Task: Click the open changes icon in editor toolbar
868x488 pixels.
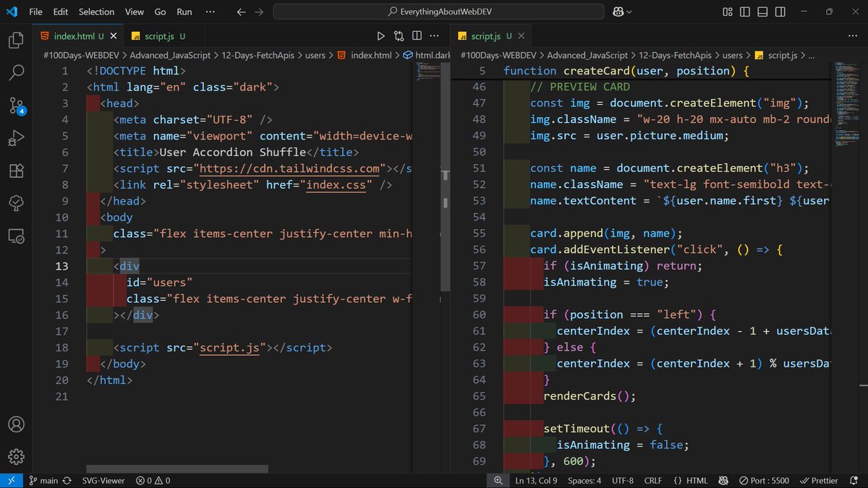Action: pyautogui.click(x=399, y=36)
